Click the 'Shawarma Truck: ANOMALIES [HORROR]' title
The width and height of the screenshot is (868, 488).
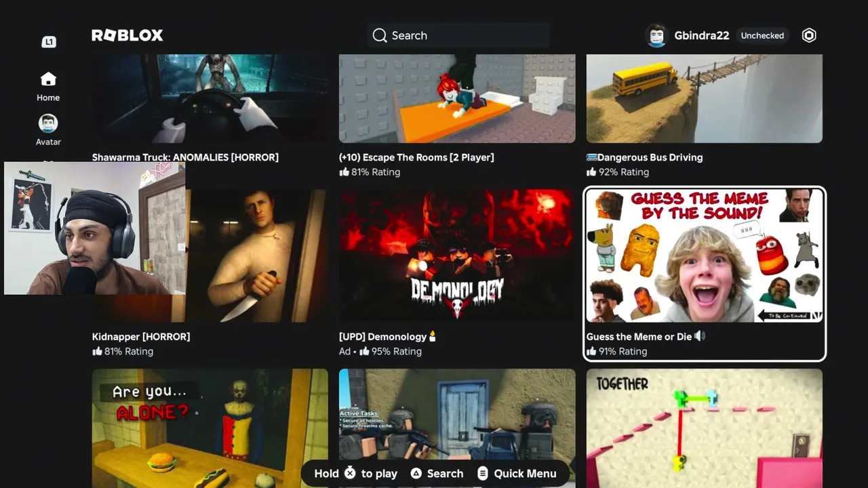click(185, 157)
